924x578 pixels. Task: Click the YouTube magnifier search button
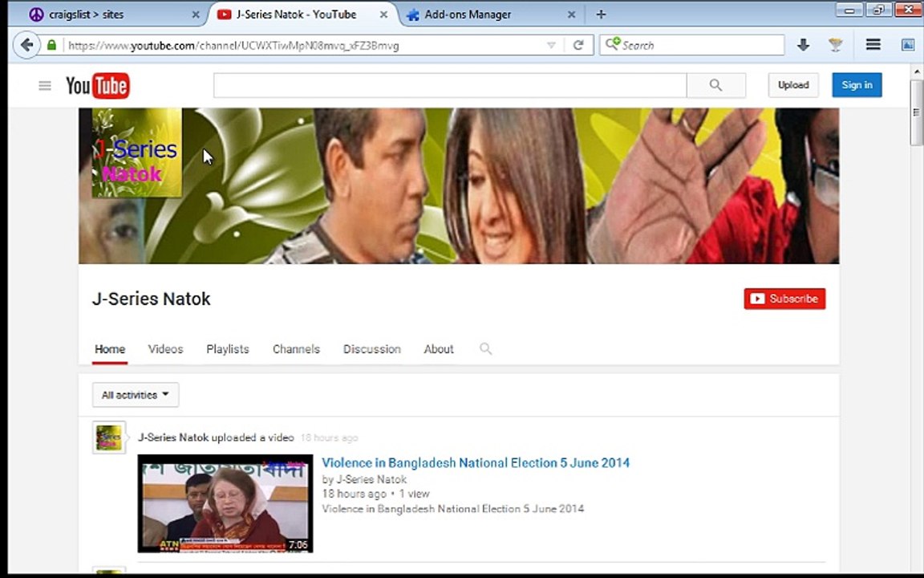[x=716, y=85]
